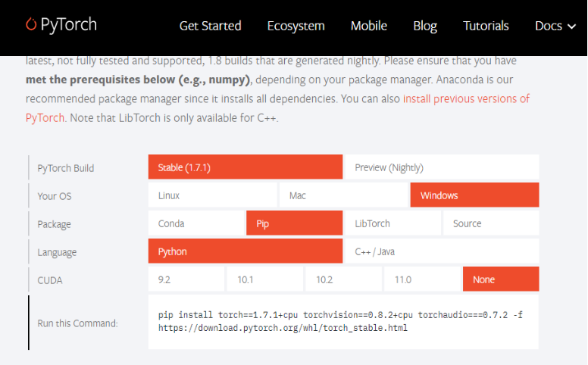Go to the Ecosystem menu item
The width and height of the screenshot is (588, 365).
[296, 26]
